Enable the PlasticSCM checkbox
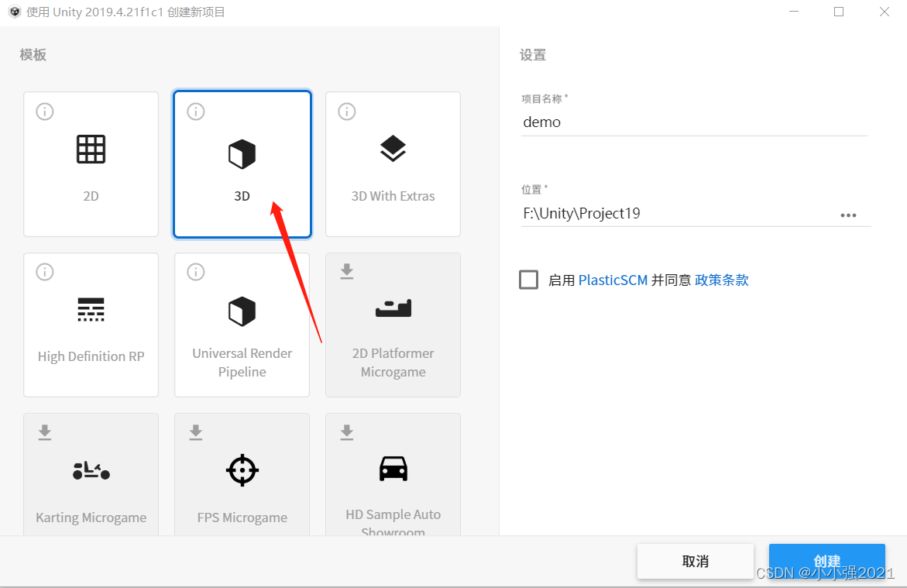 tap(529, 280)
